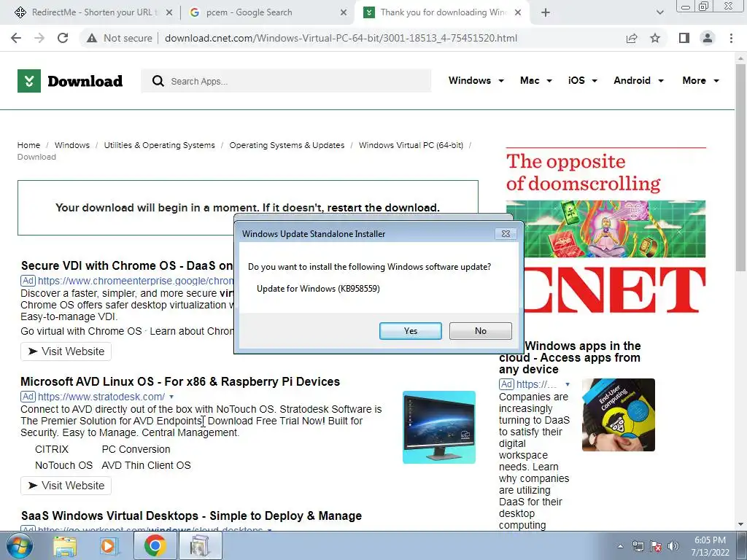747x560 pixels.
Task: Open Operating Systems & Updates breadcrumb
Action: tap(287, 145)
